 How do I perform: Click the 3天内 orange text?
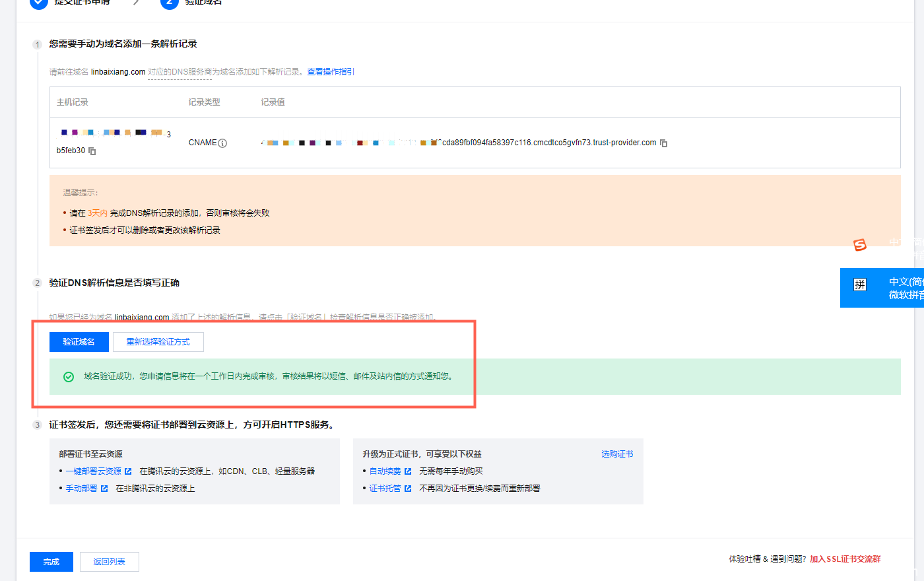click(x=98, y=213)
